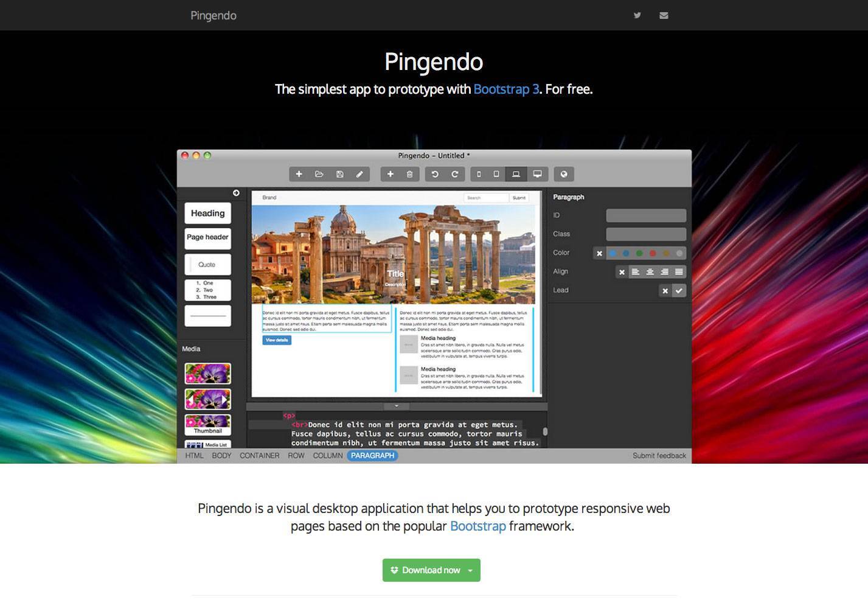
Task: Select the Page header component
Action: pyautogui.click(x=208, y=238)
